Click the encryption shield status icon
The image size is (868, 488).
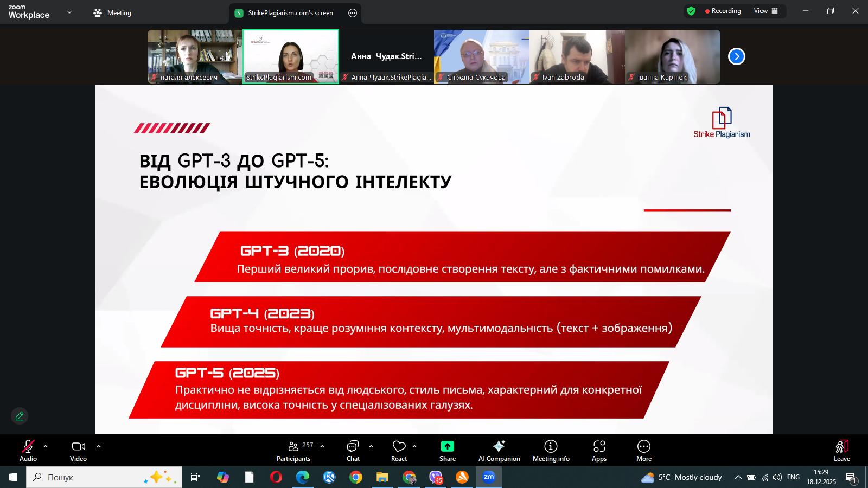point(691,11)
